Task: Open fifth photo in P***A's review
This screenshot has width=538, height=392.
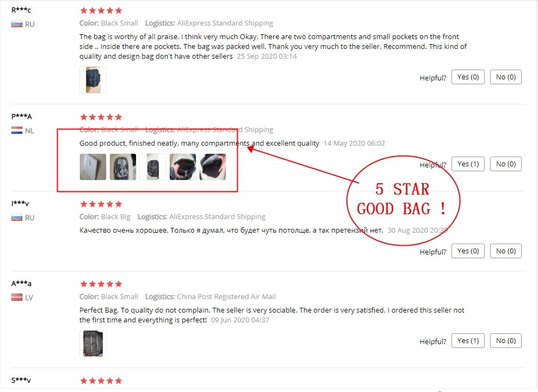Action: click(x=213, y=167)
